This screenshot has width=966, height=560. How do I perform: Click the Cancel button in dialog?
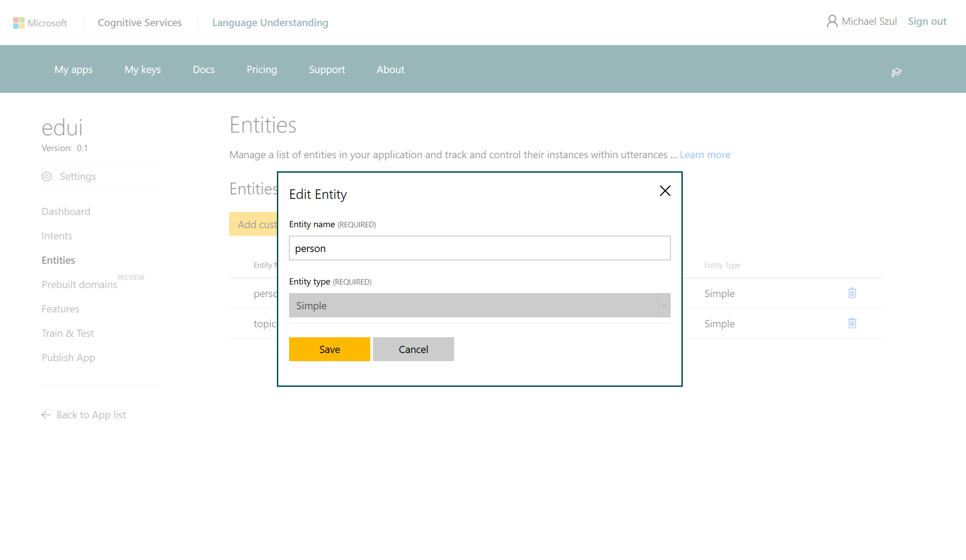(413, 349)
